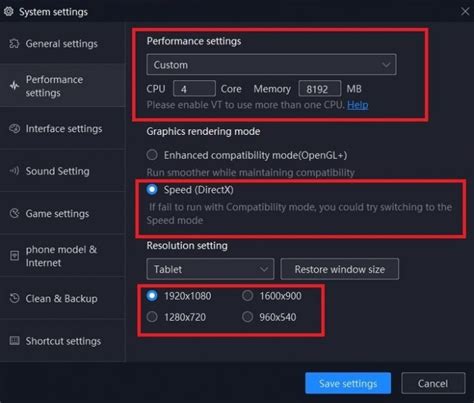Click the System settings gear icon

coord(8,12)
